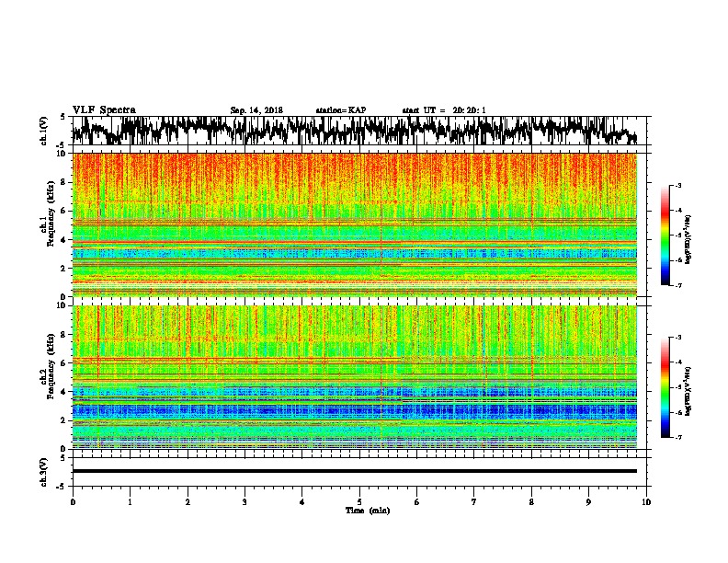Click the 6 kHz tick on ch.1 frequency axis
Viewport: 728px width, 563px height.
coord(65,211)
